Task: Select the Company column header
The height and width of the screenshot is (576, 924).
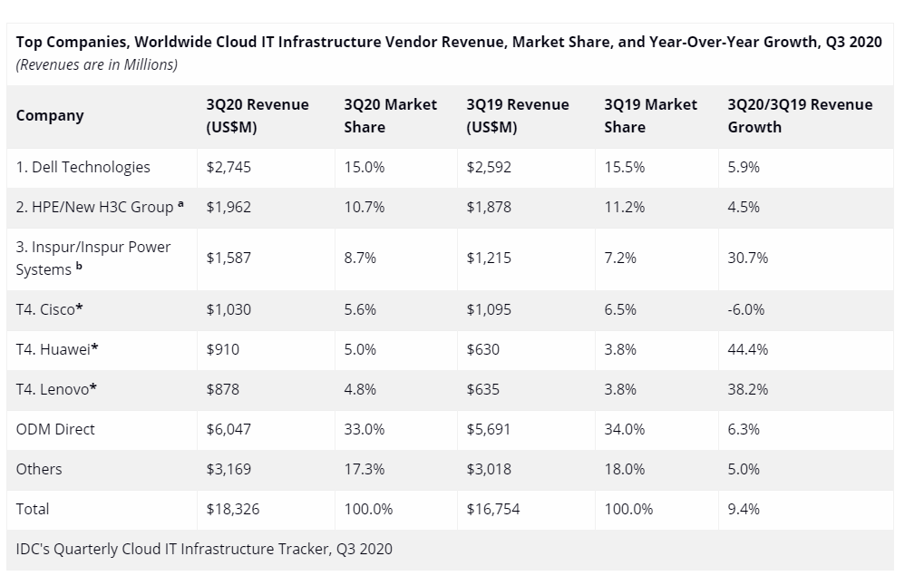Action: [x=50, y=116]
